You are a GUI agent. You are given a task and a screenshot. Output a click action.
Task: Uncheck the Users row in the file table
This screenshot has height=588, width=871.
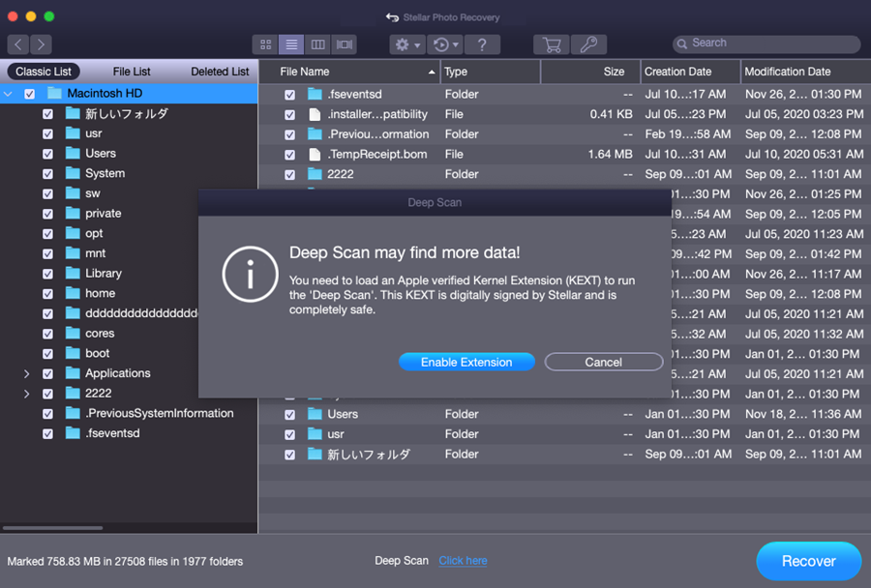click(x=290, y=415)
